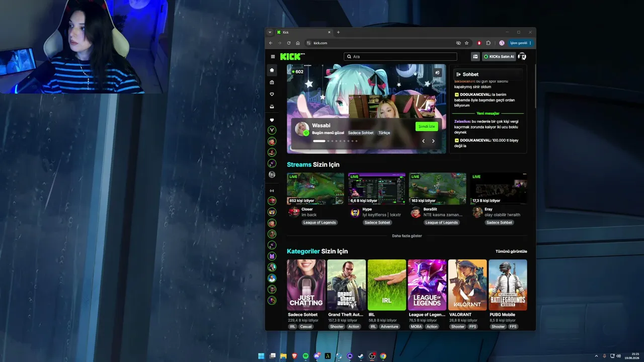Go to Home in Kick sidebar

coord(272,70)
